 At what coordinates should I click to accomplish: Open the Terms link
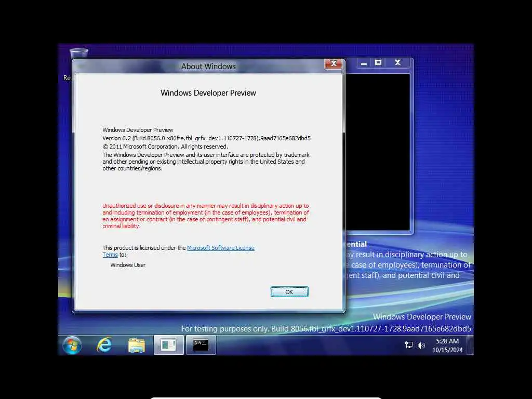tap(110, 255)
